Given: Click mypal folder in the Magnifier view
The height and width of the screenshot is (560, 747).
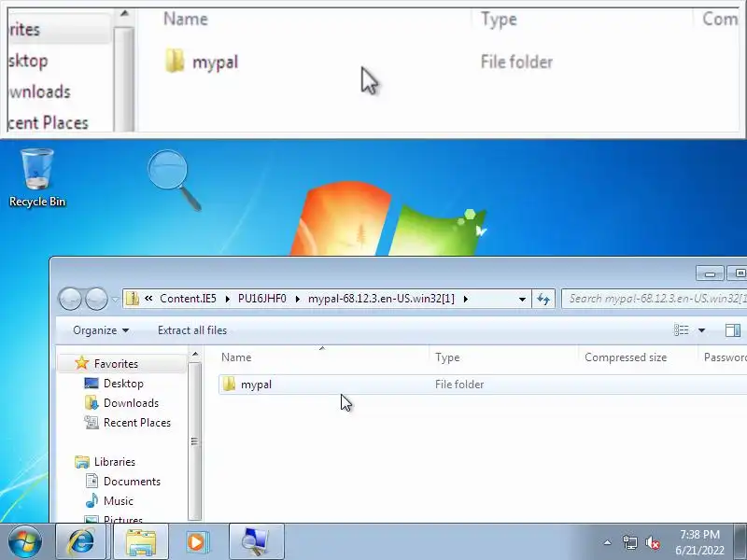Looking at the screenshot, I should [201, 62].
